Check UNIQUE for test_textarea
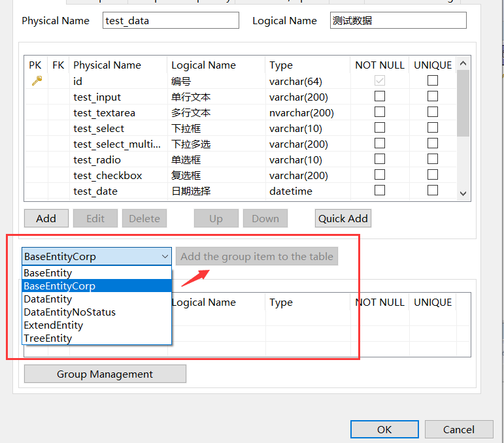504x443 pixels. point(432,112)
